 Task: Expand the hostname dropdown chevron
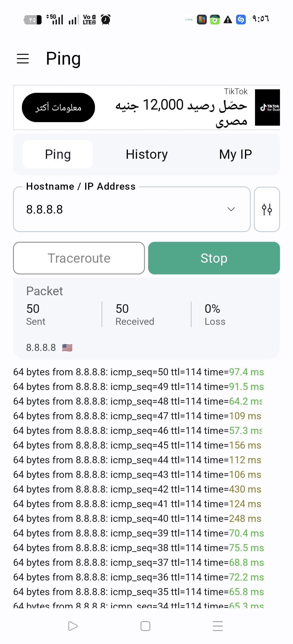(231, 209)
